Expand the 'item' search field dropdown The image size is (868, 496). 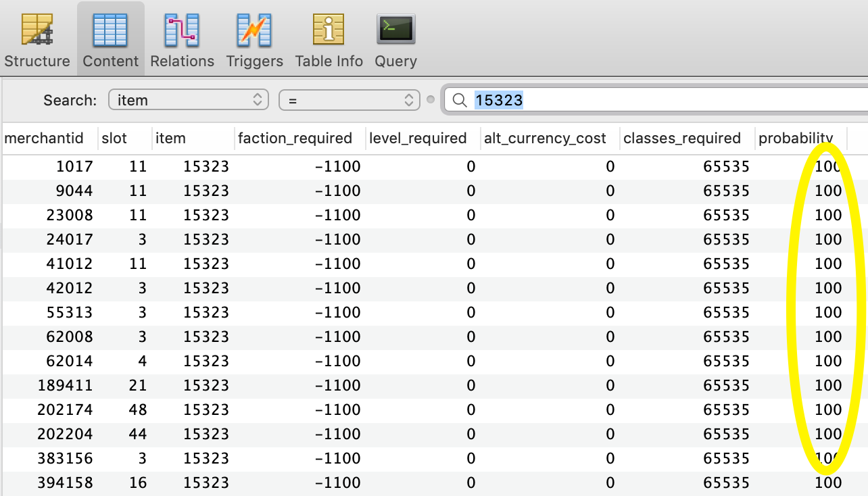189,100
